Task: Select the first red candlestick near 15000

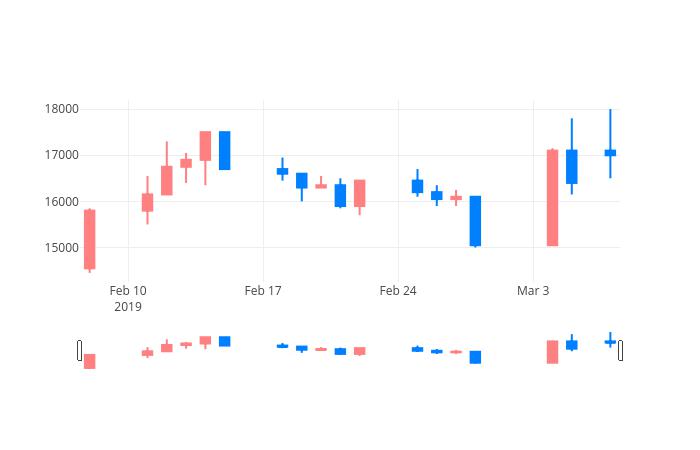Action: pos(90,240)
